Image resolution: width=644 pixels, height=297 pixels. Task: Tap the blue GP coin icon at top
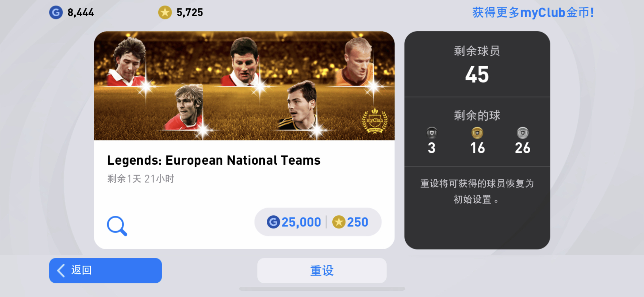[56, 12]
